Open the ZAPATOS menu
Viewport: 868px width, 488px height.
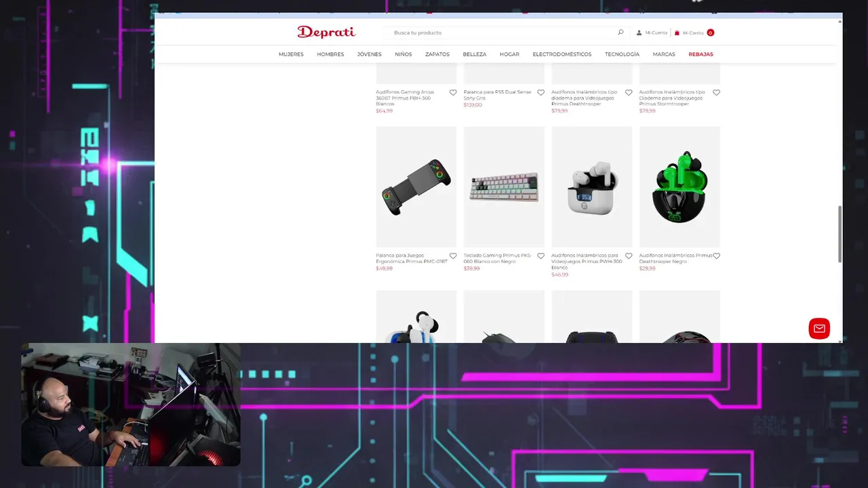click(x=437, y=54)
